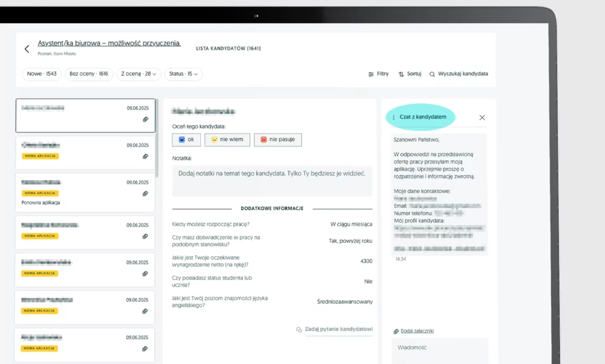The width and height of the screenshot is (605, 364).
Task: Click paperclip on the Ponowna aplikacja card
Action: (145, 193)
